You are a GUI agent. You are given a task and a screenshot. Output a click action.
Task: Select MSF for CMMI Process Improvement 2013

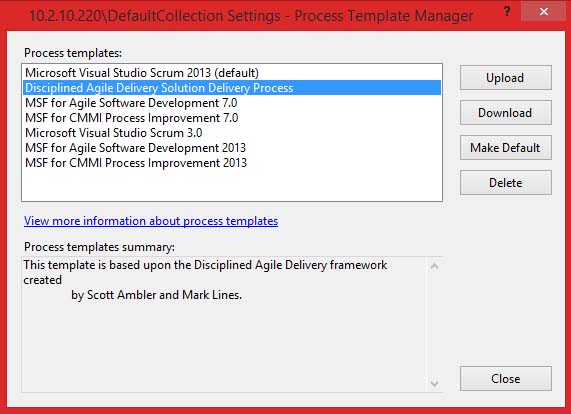pos(232,162)
